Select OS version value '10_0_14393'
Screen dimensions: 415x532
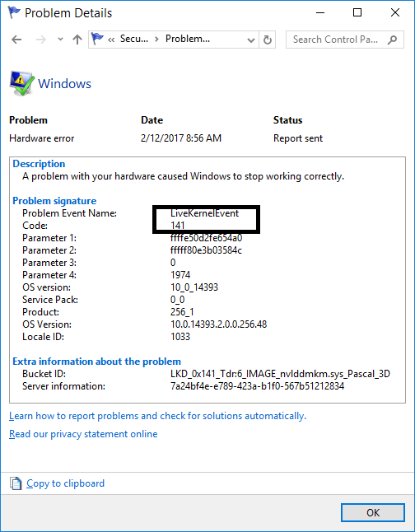pos(194,287)
